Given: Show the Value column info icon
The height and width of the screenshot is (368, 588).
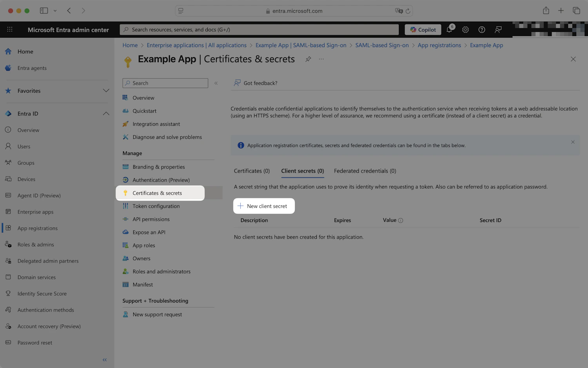Looking at the screenshot, I should tap(401, 220).
